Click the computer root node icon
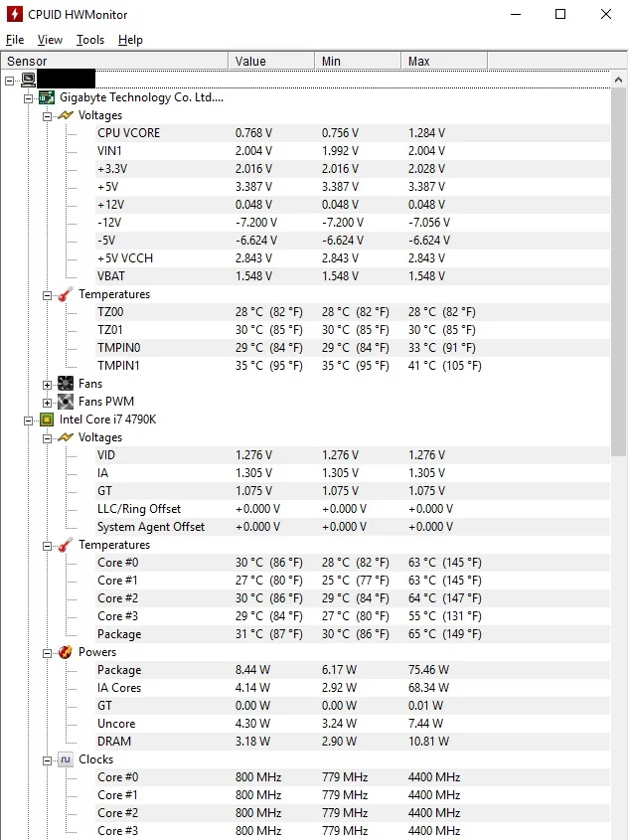The height and width of the screenshot is (840, 629). 29,80
